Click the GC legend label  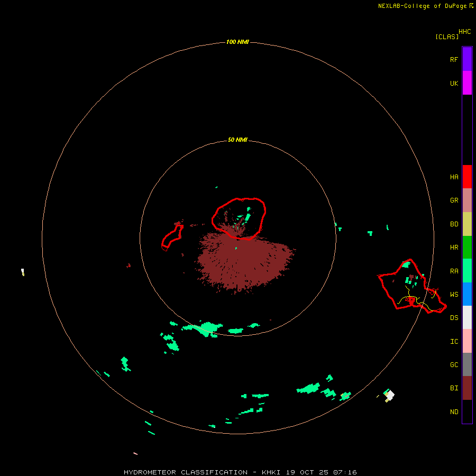point(454,365)
